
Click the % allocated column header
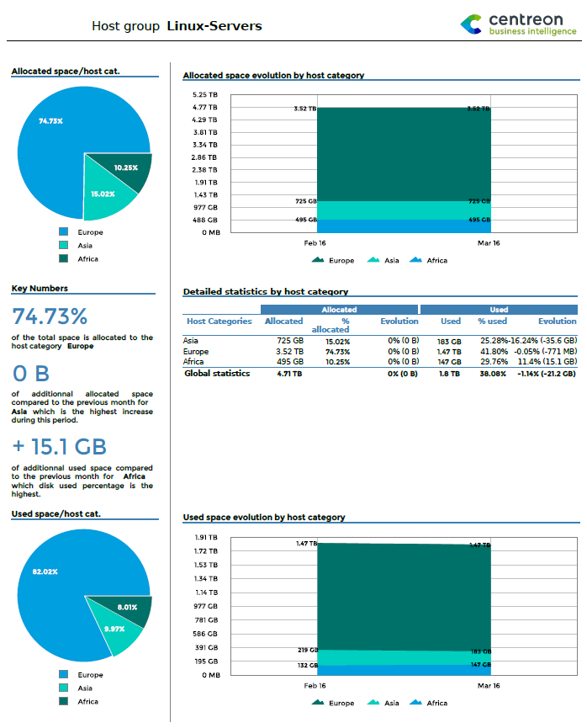pyautogui.click(x=336, y=326)
